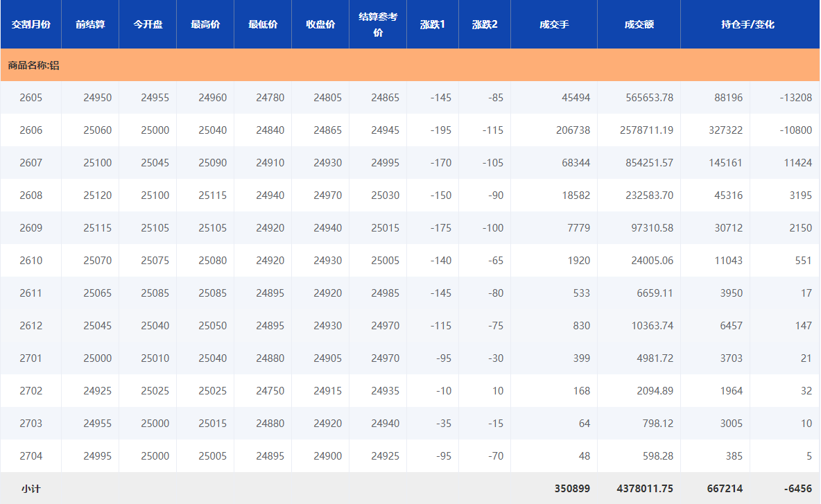Click the 小计 subtotal label

tap(31, 489)
